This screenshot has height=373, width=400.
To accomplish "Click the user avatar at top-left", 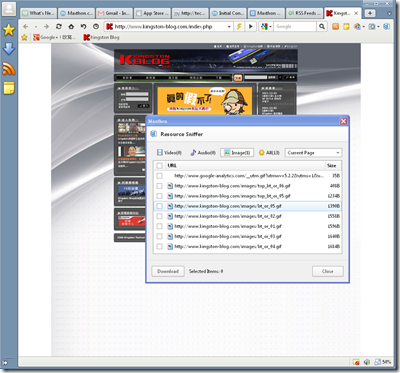I will (9, 9).
